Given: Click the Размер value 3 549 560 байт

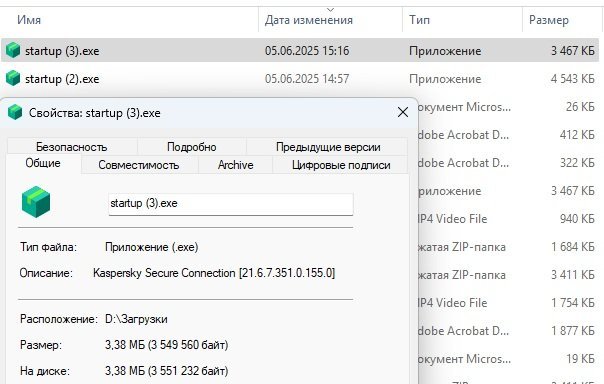Looking at the screenshot, I should 166,345.
